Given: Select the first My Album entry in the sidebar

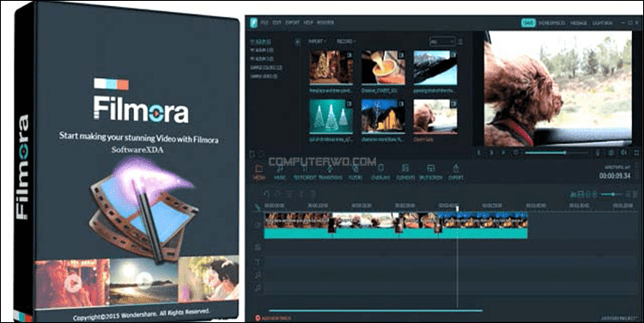Looking at the screenshot, I should pos(260,41).
